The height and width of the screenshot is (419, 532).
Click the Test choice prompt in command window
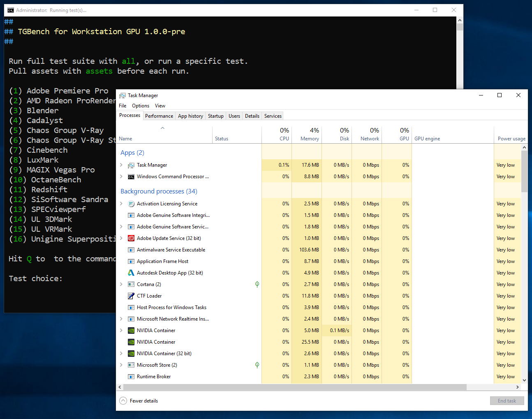coord(35,279)
